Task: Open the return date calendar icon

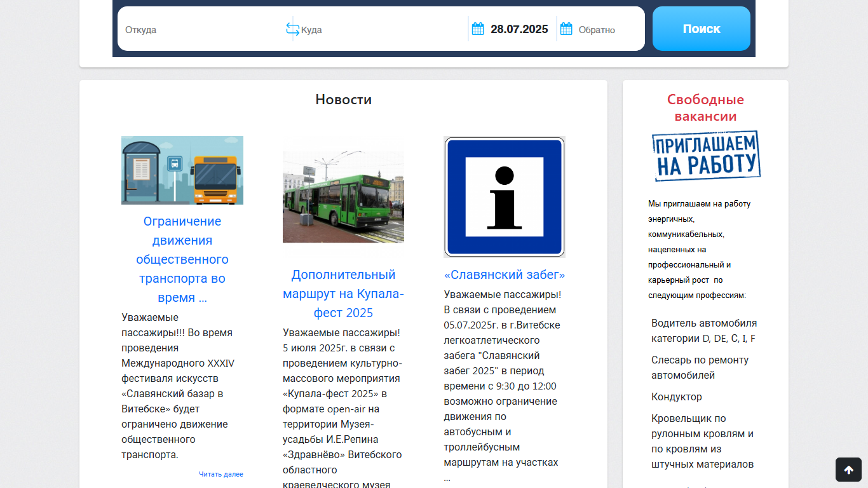Action: (566, 29)
